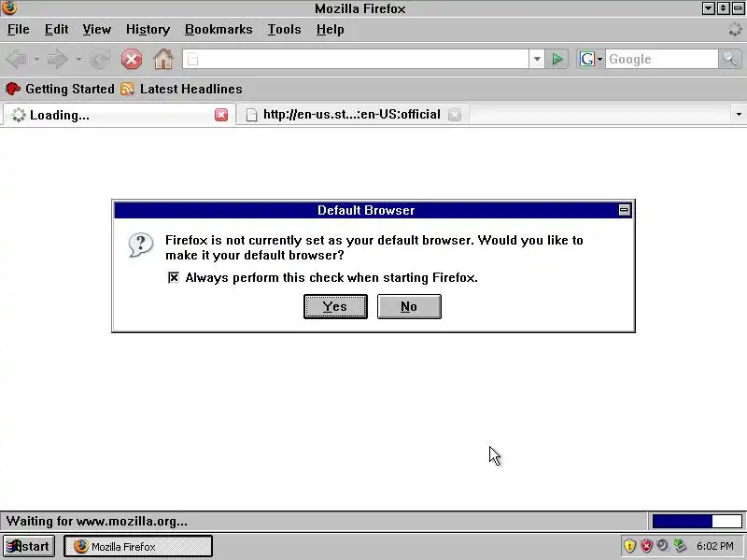Stop loading with the red X button
The height and width of the screenshot is (560, 747).
point(132,60)
